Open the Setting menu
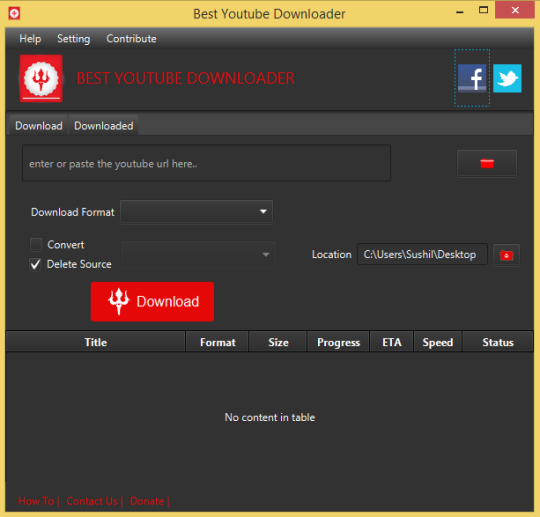This screenshot has width=540, height=517. (x=73, y=39)
